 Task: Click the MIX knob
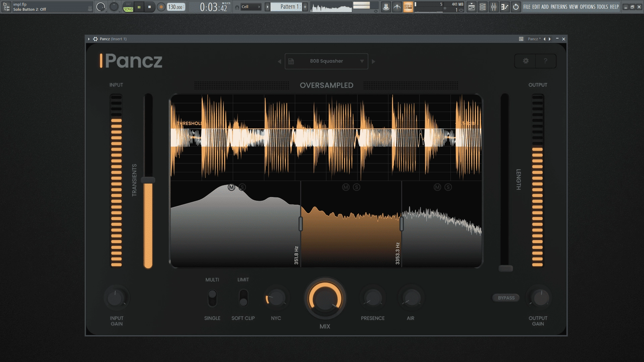click(325, 299)
